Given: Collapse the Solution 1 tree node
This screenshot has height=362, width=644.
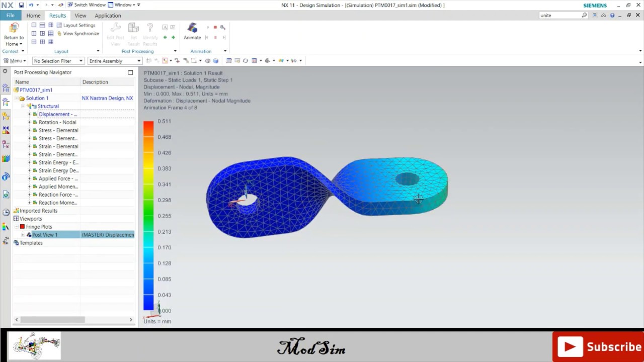Looking at the screenshot, I should coord(16,98).
